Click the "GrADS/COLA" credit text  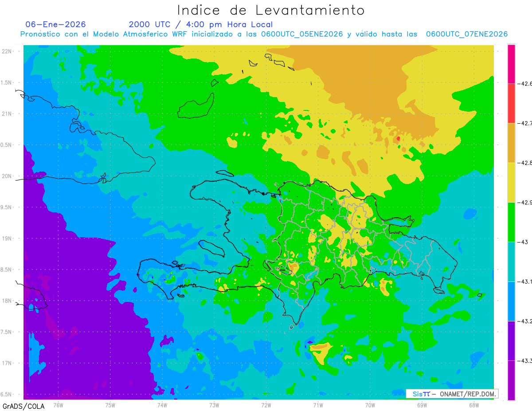23,406
